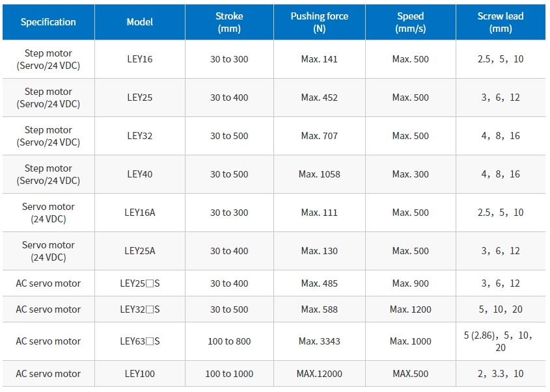This screenshot has height=392, width=550.
Task: Select the LEY16 model cell
Action: [140, 59]
